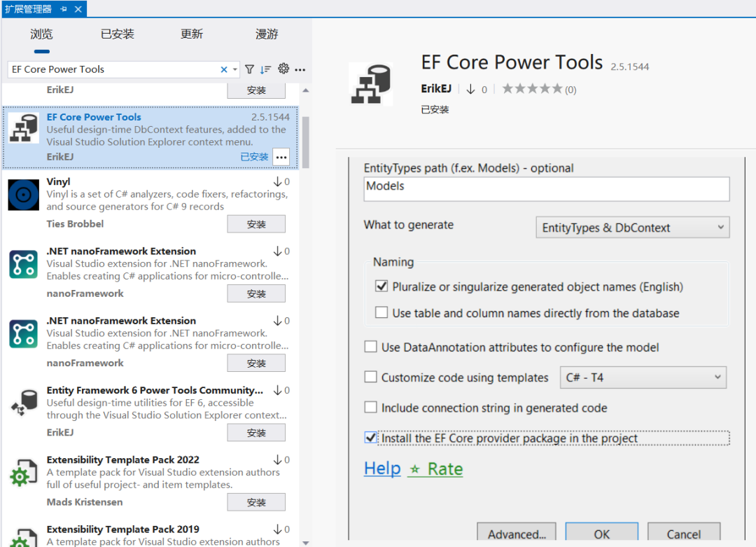Click the extension list scrollbar thumb

tap(304, 142)
